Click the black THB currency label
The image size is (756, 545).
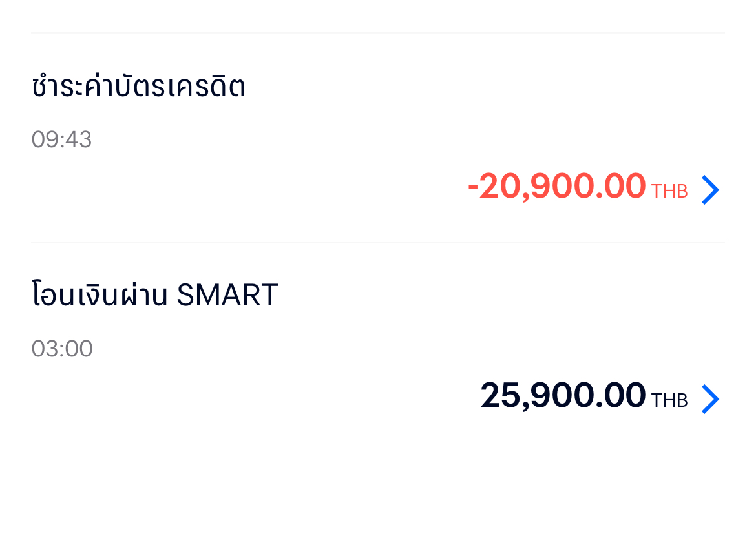669,401
